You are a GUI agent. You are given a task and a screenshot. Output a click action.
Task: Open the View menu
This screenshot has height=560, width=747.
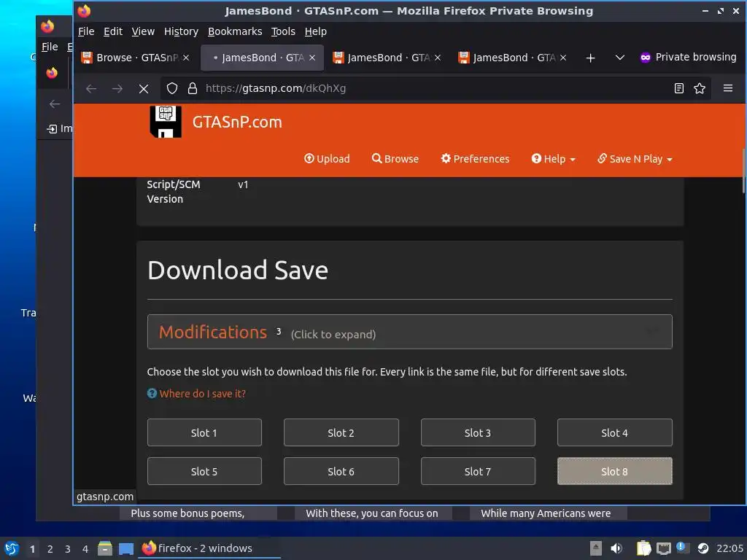[x=143, y=31]
